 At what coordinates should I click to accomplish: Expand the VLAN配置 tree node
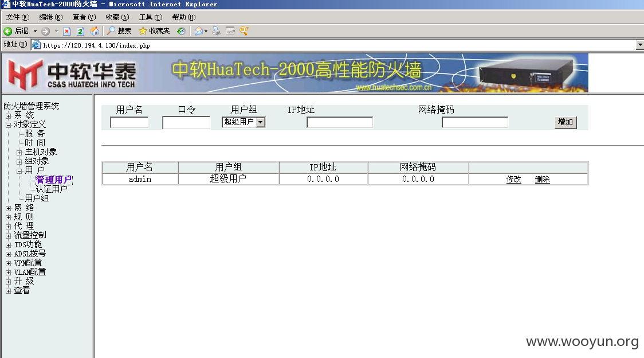click(8, 273)
